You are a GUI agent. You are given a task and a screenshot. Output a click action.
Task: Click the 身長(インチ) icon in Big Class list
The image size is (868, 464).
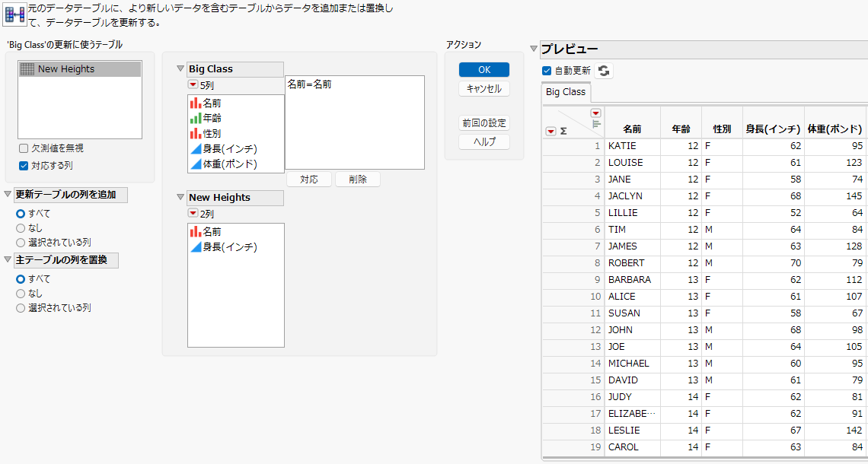pyautogui.click(x=196, y=149)
